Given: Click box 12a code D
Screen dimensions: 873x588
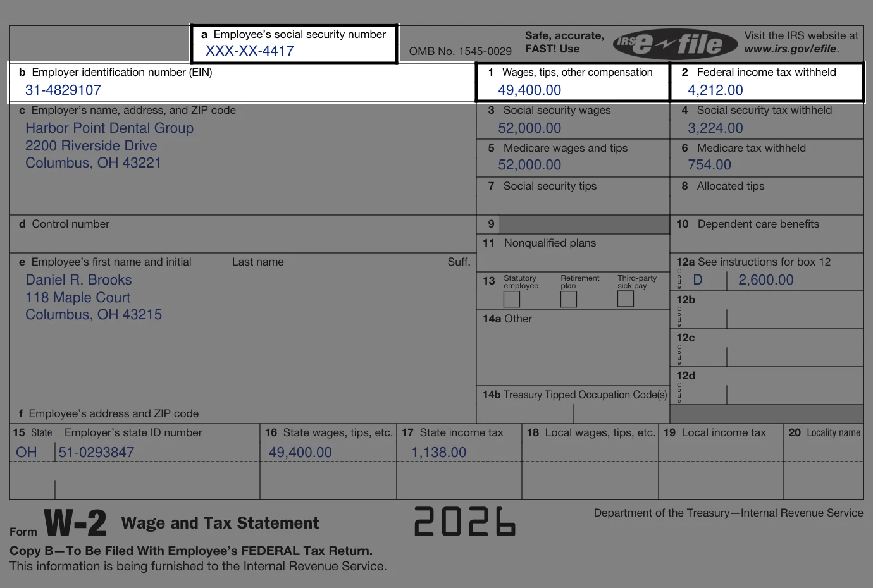Looking at the screenshot, I should (x=698, y=280).
